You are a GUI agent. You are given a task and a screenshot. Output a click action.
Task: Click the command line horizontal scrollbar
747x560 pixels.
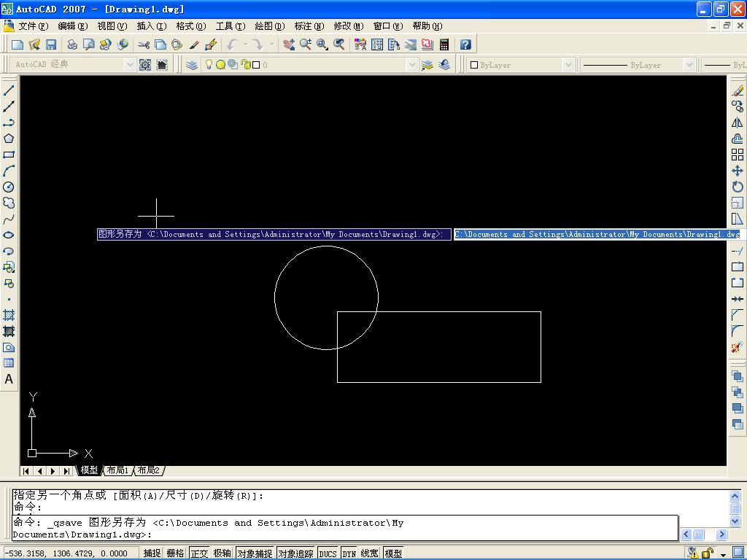coord(704,534)
